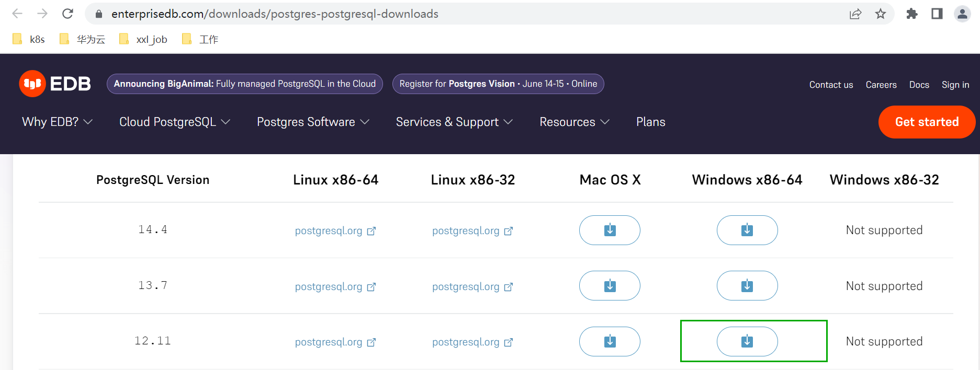
Task: Download PostgreSQL 13.7 for Mac OS X
Action: [x=610, y=286]
